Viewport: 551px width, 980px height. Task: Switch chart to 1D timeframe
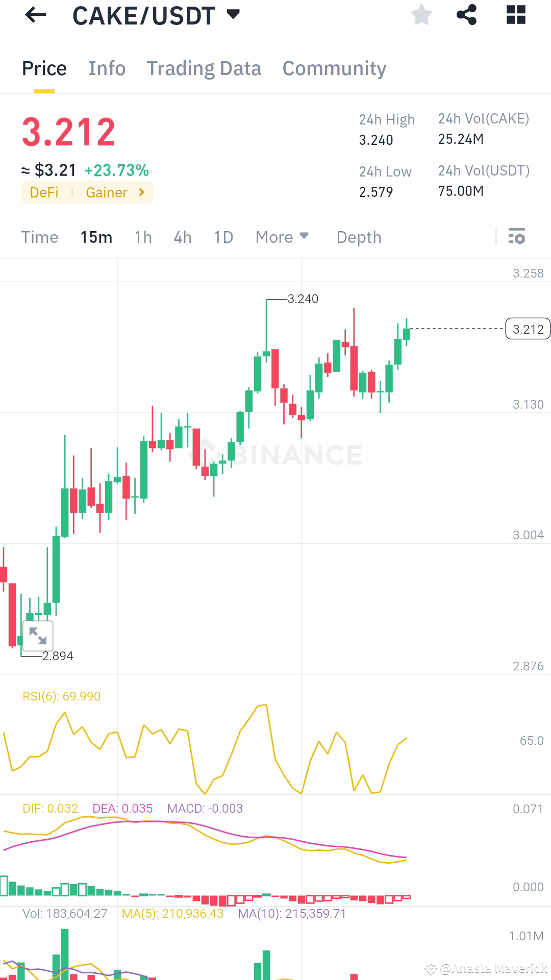coord(223,237)
